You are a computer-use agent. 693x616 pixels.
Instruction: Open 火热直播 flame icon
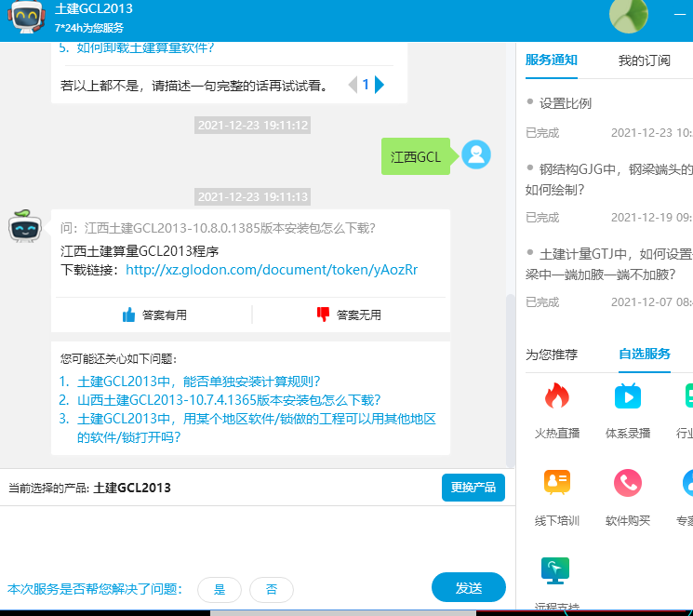pyautogui.click(x=556, y=395)
